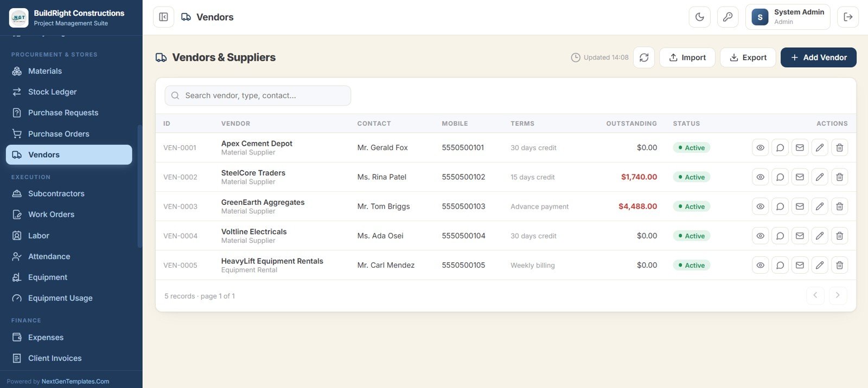This screenshot has height=388, width=868.
Task: Follow NextGenTemplates.Com link
Action: [x=75, y=381]
